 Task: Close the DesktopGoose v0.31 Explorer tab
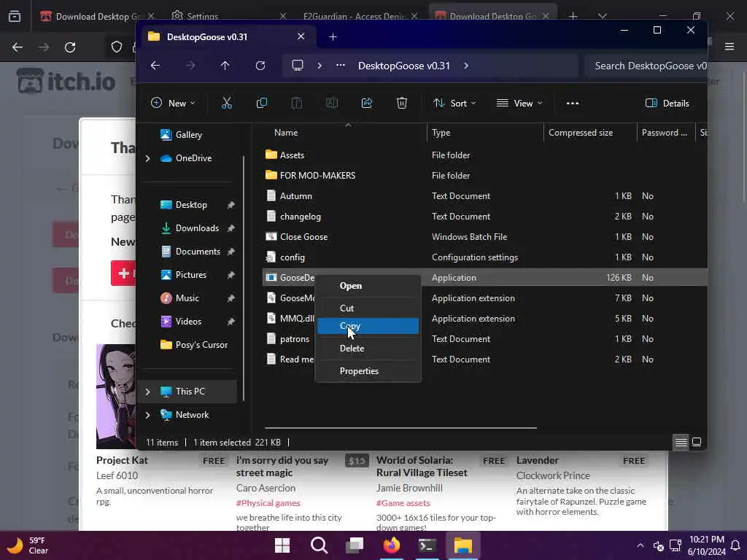(x=301, y=36)
